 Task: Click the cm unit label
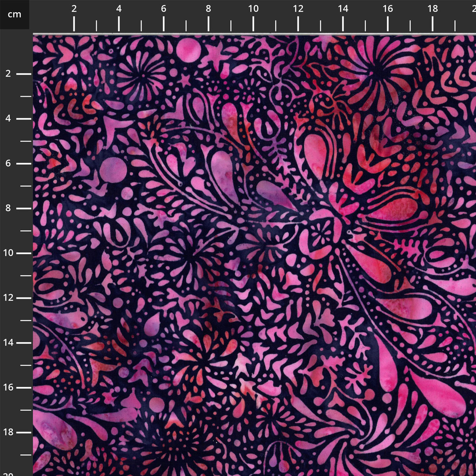point(14,15)
